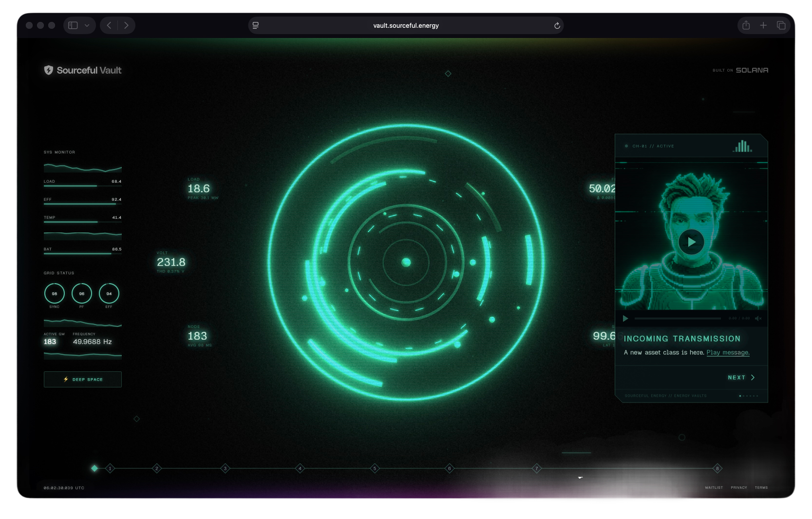
Task: Click the page reload icon in the address bar
Action: point(557,25)
